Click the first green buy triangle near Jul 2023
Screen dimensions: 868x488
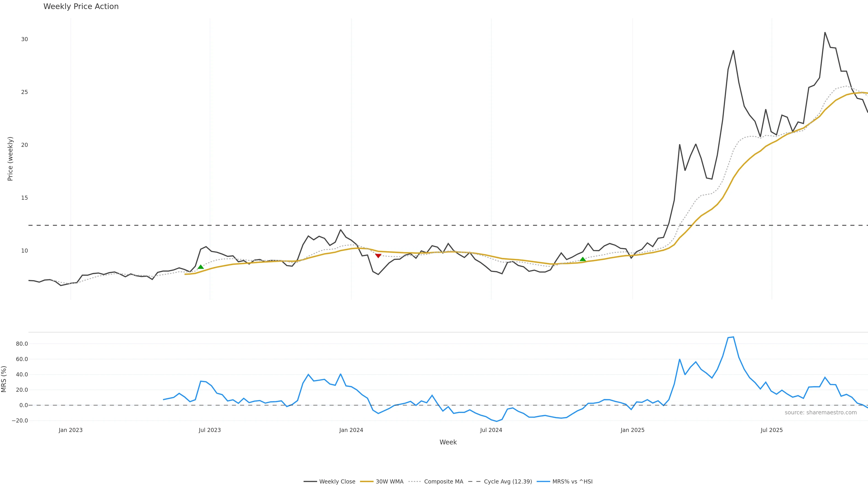pyautogui.click(x=200, y=267)
